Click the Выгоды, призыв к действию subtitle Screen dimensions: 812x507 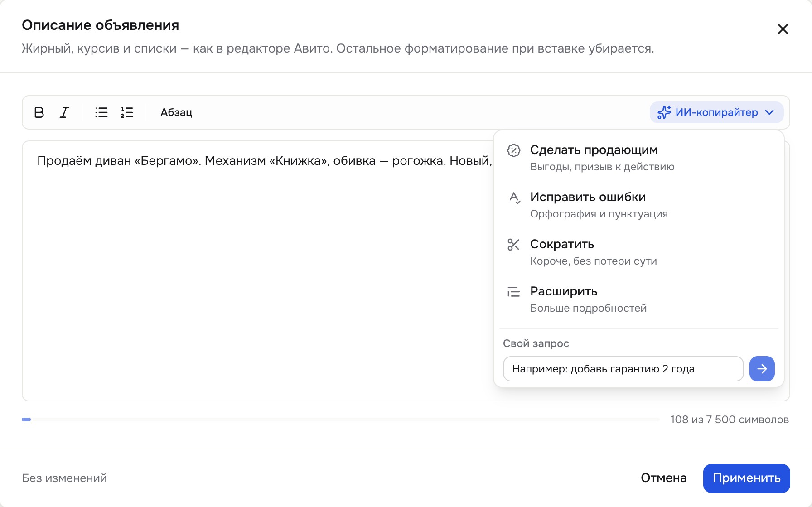click(x=602, y=167)
